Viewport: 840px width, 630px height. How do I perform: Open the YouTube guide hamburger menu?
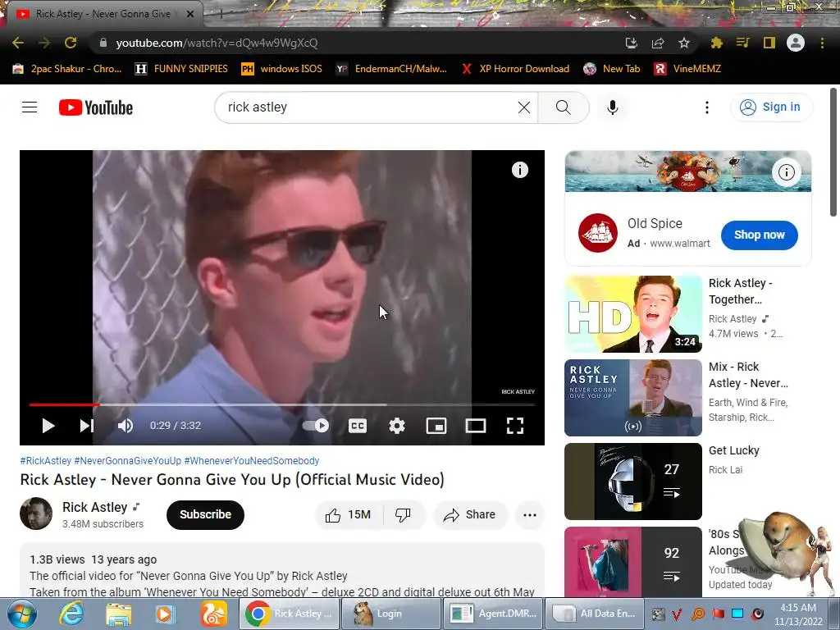(x=30, y=107)
